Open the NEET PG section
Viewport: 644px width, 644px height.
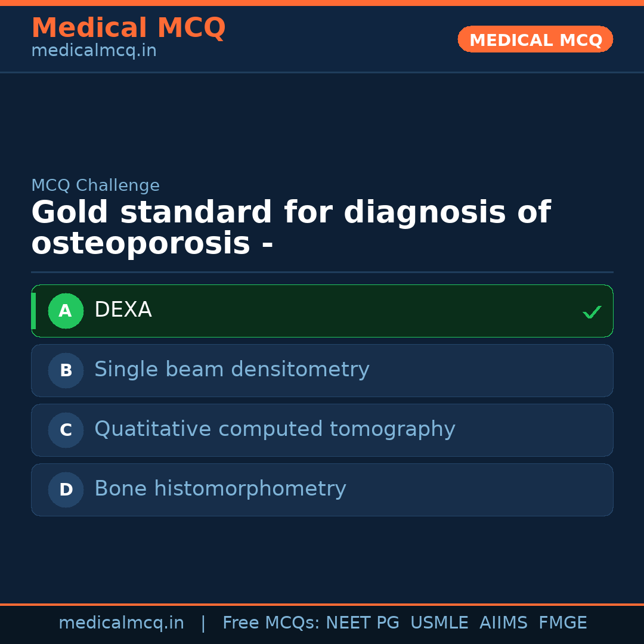tap(362, 622)
